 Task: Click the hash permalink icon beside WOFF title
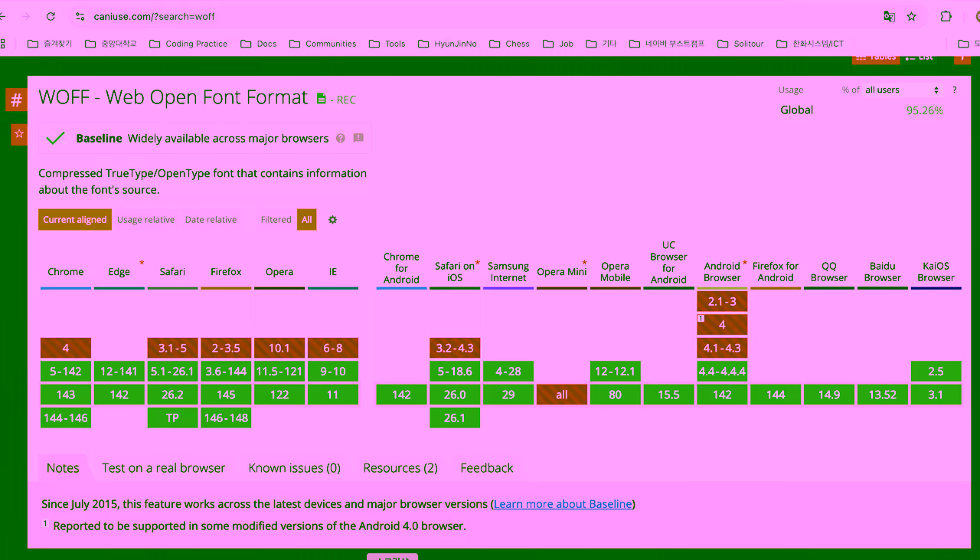(x=16, y=100)
